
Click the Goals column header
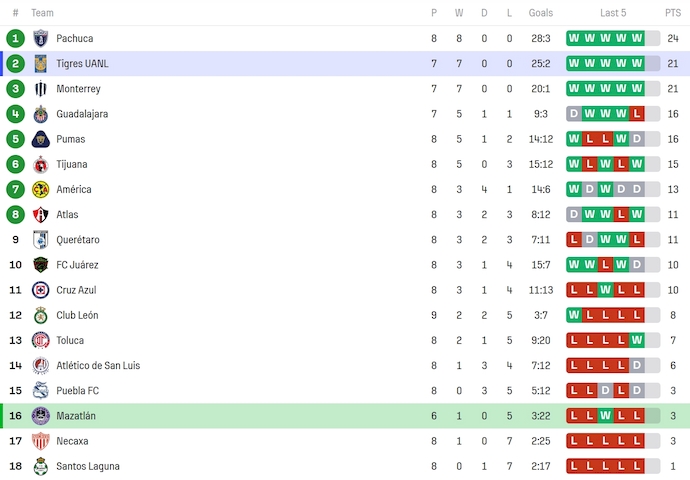541,13
